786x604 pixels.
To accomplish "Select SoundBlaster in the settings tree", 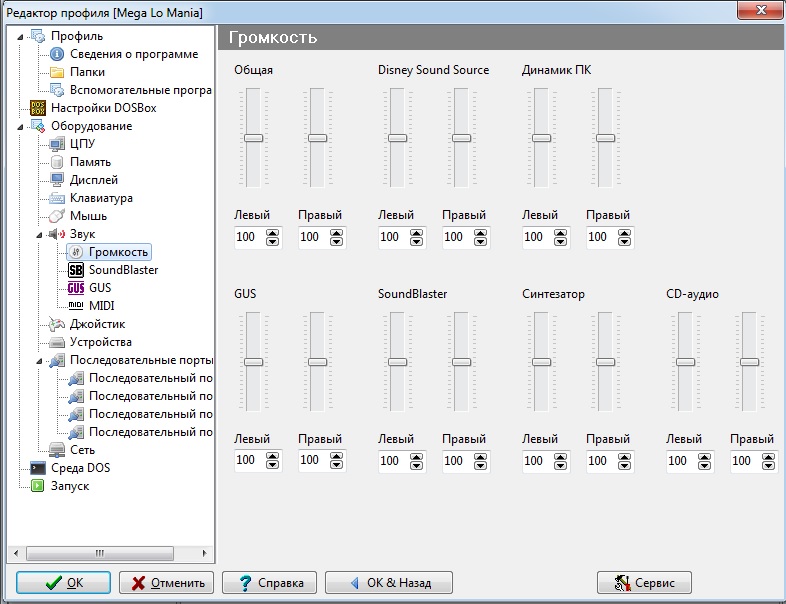I will coord(123,270).
